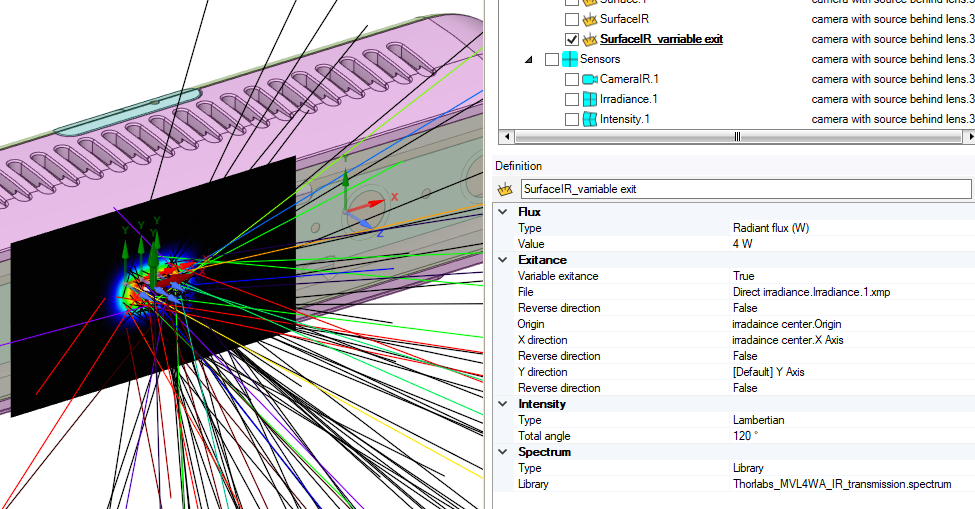This screenshot has height=509, width=975.
Task: Click the Sensors folder icon
Action: [570, 59]
